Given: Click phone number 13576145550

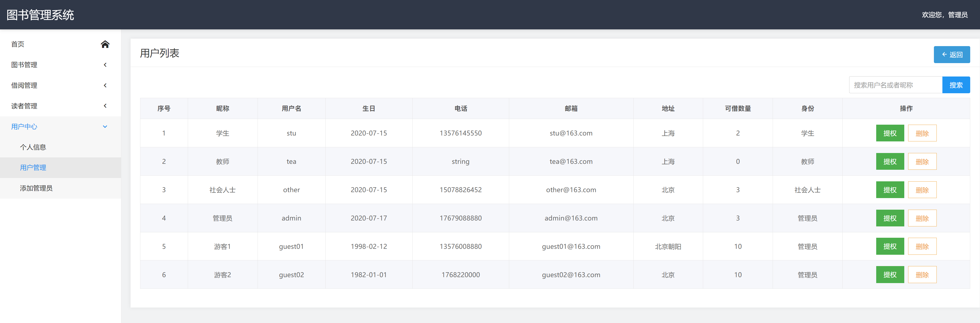Looking at the screenshot, I should (x=461, y=133).
